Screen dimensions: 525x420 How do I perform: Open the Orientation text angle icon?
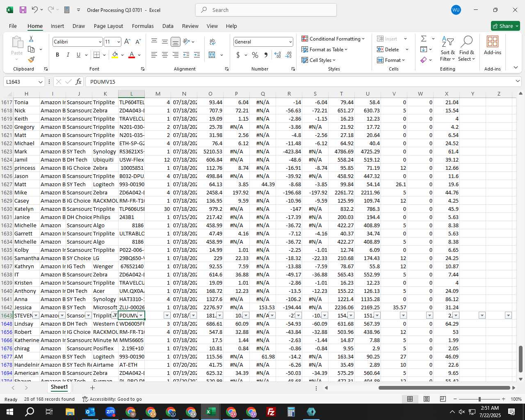click(x=187, y=42)
